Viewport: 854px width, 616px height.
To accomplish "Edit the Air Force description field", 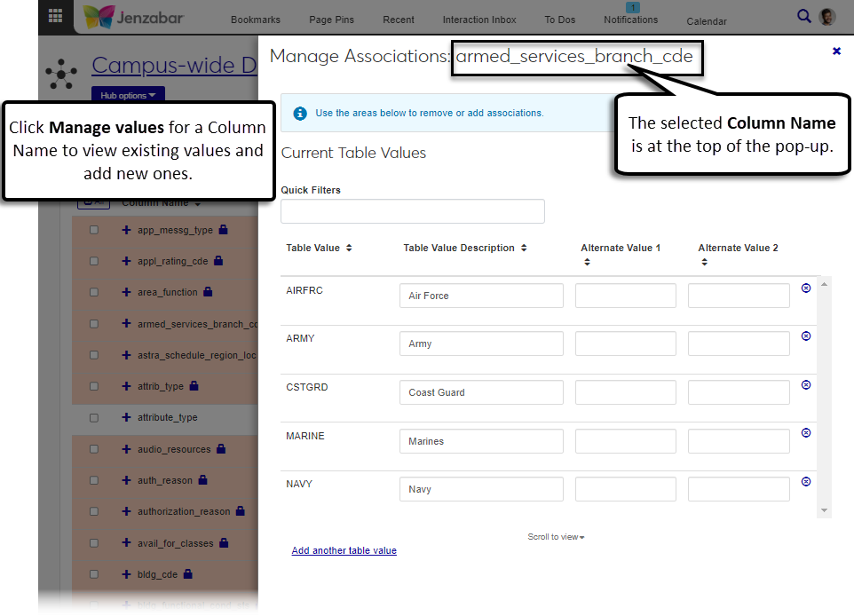I will [481, 296].
